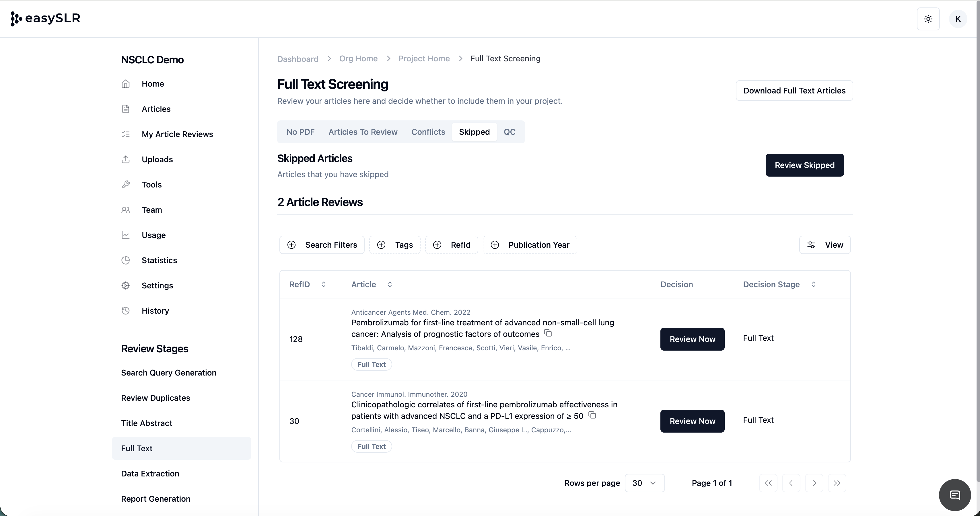Switch to the Articles To Review tab

pyautogui.click(x=363, y=132)
